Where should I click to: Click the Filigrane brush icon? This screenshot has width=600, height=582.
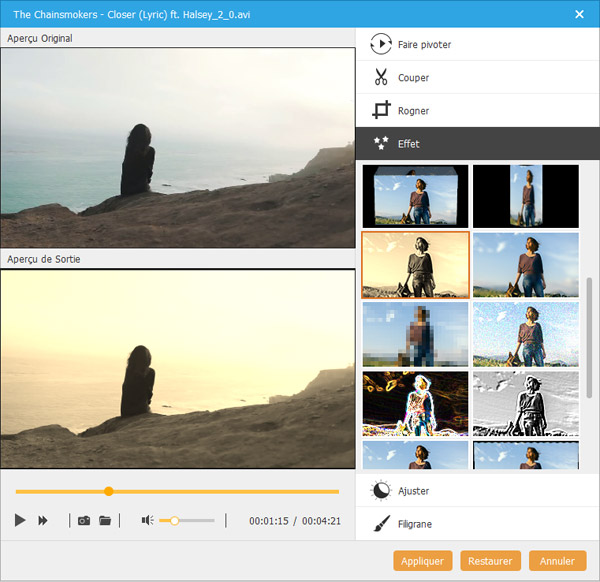click(x=380, y=524)
